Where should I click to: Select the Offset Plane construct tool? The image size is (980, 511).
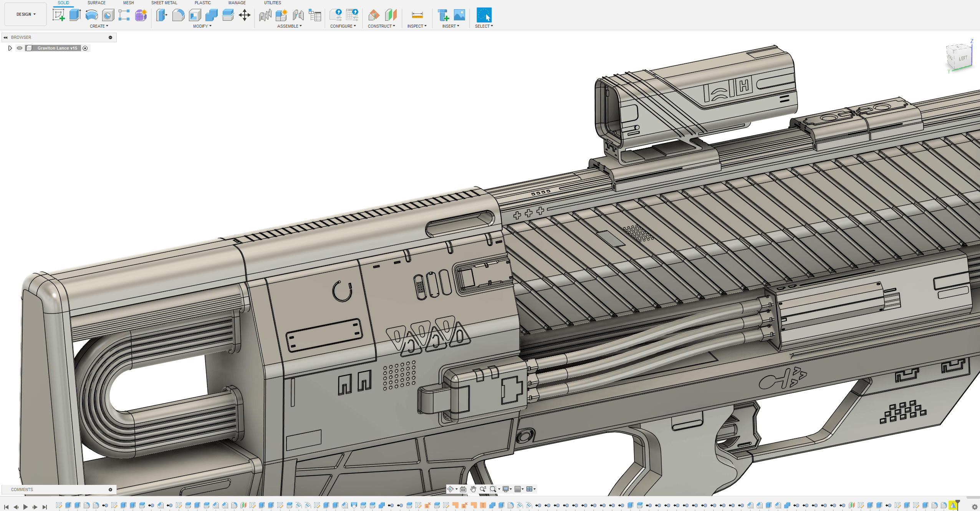point(374,15)
